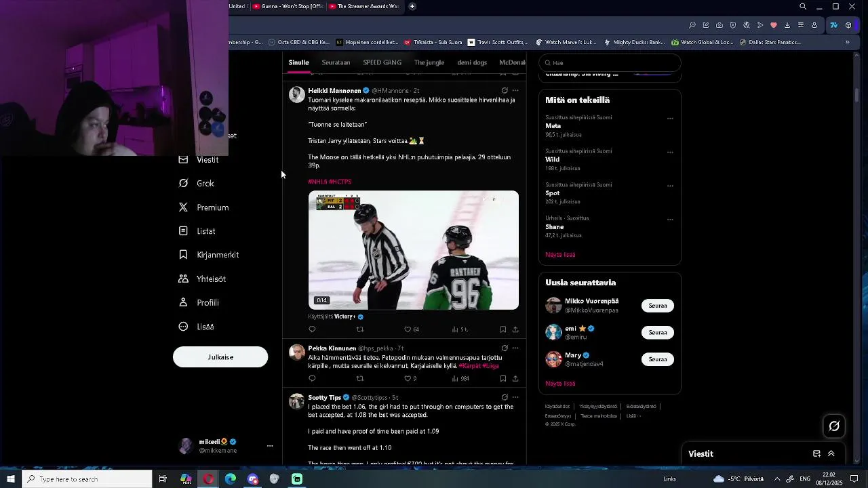Open Heikki Mannonen's profile avatar
This screenshot has width=868, height=488.
point(296,94)
